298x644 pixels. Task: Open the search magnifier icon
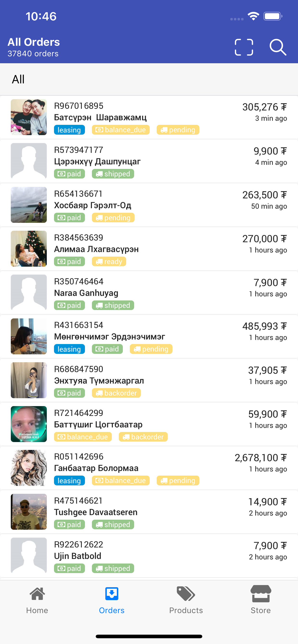[x=278, y=47]
